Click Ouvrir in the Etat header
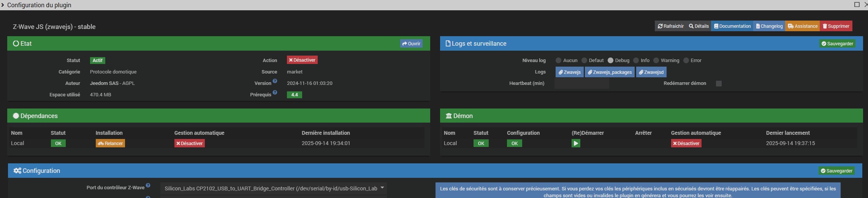This screenshot has height=198, width=868. pyautogui.click(x=411, y=43)
